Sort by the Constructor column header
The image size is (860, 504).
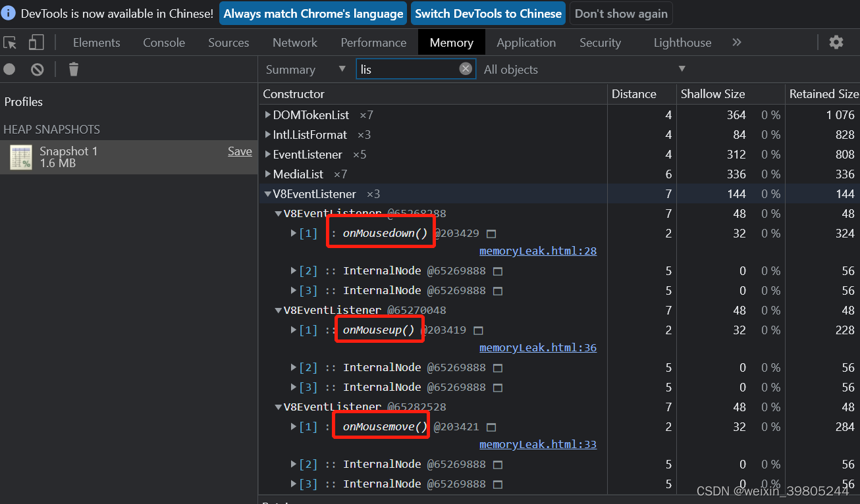coord(433,94)
